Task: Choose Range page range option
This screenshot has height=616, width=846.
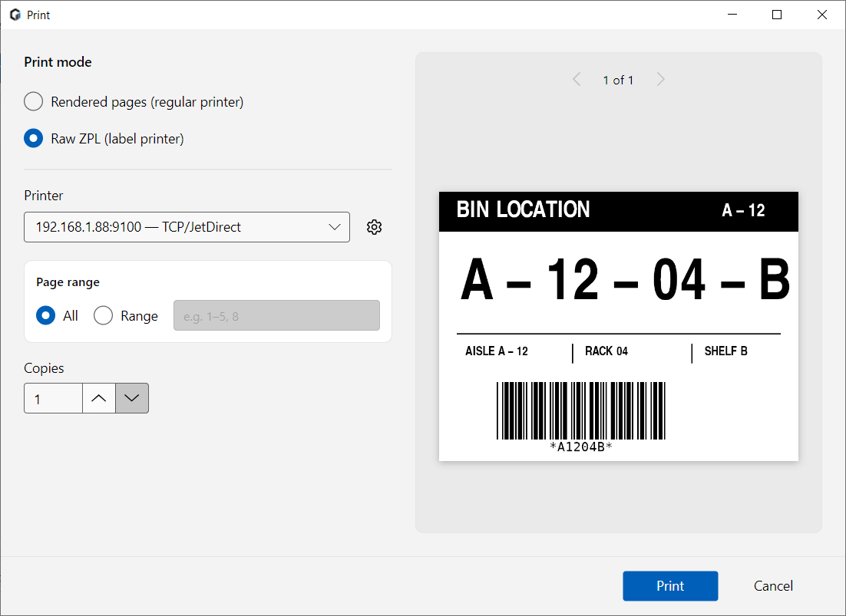Action: click(x=126, y=316)
